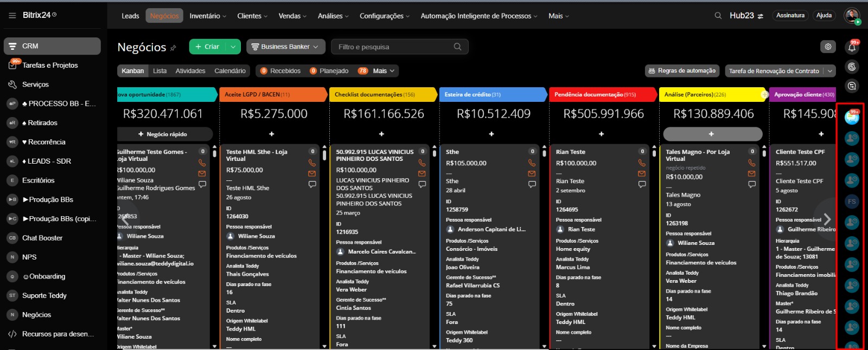Screen dimensions: 868x350
Task: Click phone icon on Sthe deal card
Action: (532, 163)
